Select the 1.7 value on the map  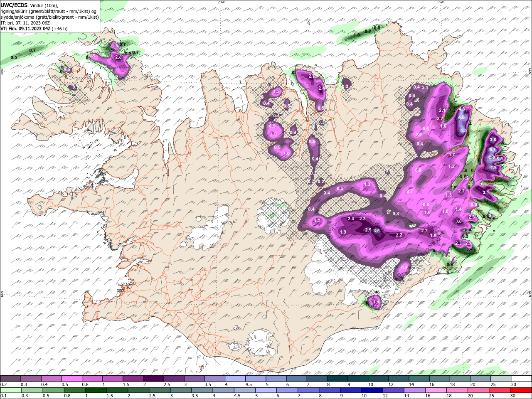(x=452, y=155)
